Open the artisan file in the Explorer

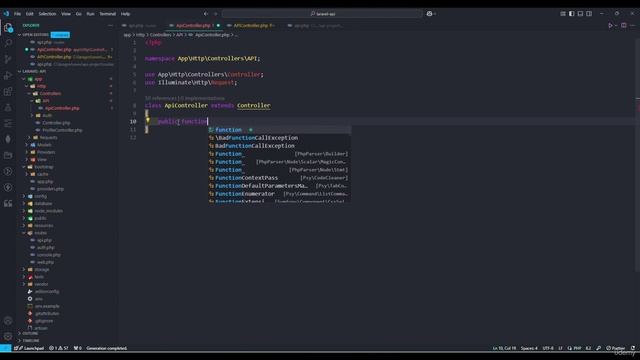click(x=41, y=328)
